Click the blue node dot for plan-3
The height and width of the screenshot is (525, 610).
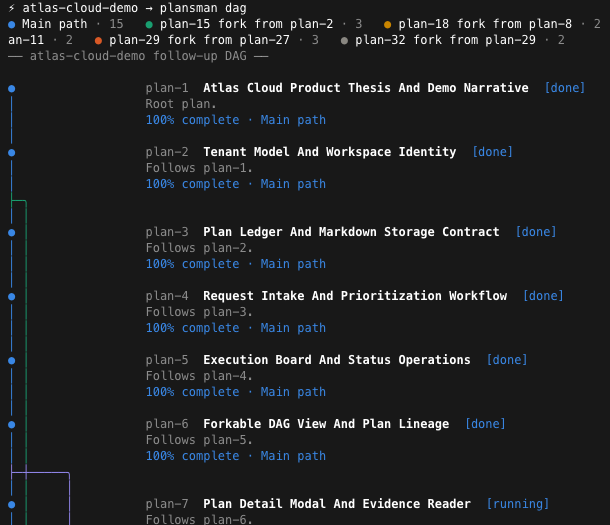12,233
